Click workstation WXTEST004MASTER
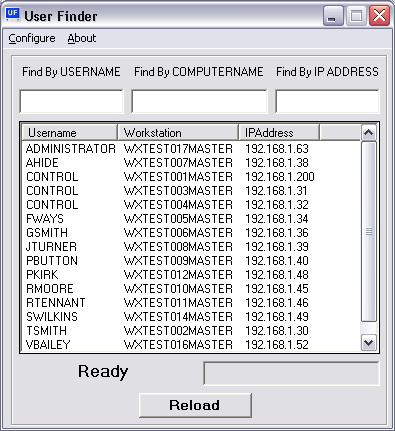The height and width of the screenshot is (431, 395). (178, 205)
